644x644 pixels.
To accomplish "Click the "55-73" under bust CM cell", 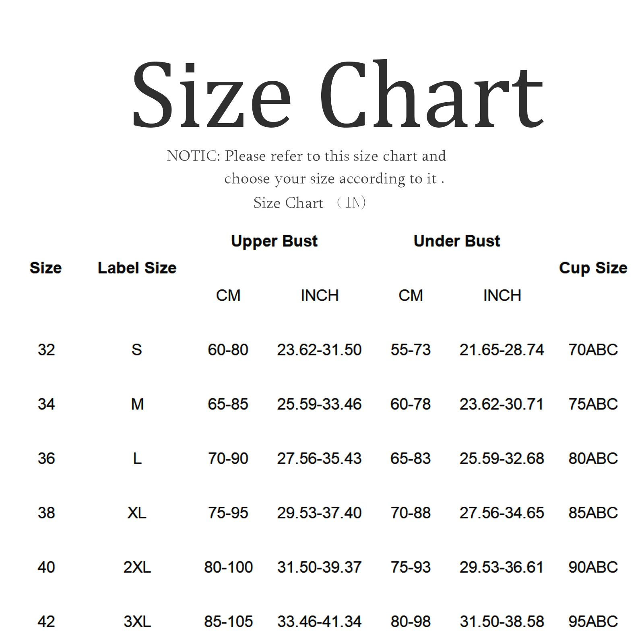I will coord(411,350).
